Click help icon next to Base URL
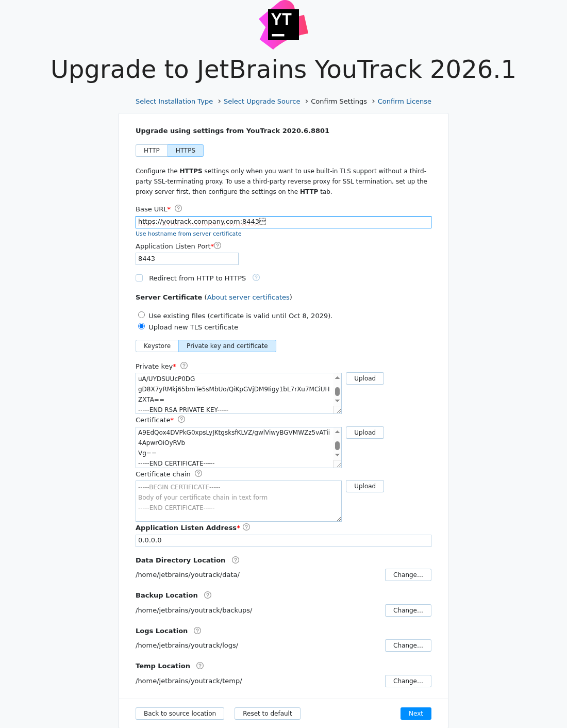 [178, 208]
